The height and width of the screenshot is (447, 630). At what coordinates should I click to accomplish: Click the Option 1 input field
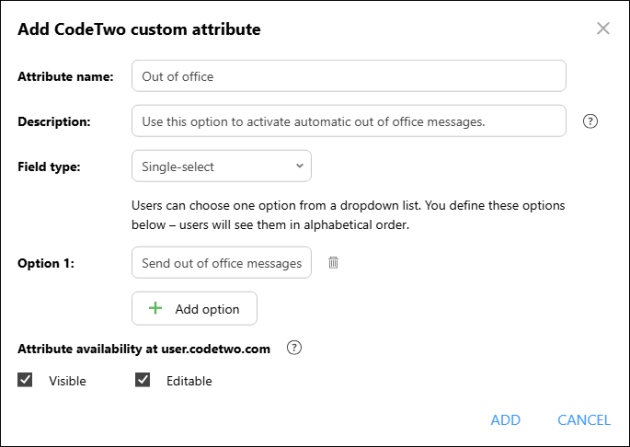[221, 263]
